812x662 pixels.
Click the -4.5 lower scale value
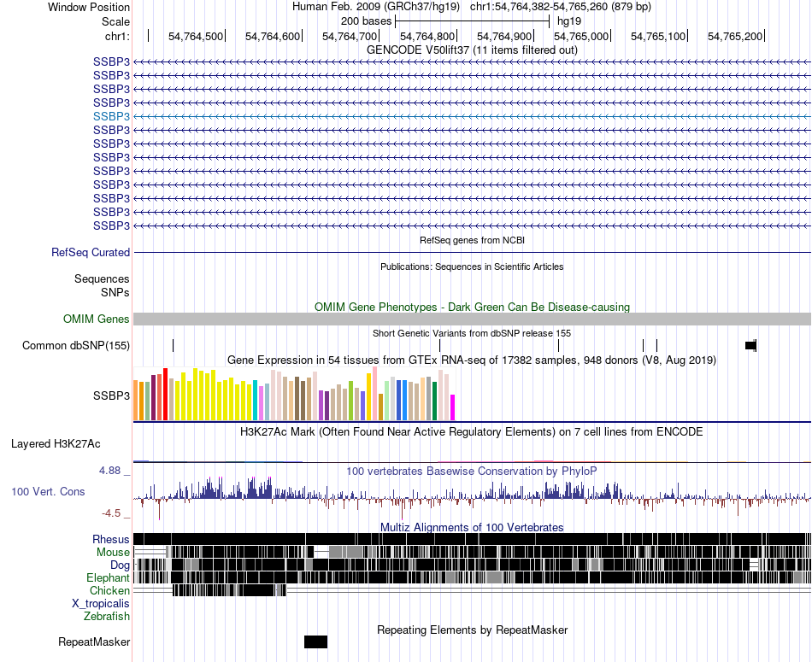click(111, 513)
